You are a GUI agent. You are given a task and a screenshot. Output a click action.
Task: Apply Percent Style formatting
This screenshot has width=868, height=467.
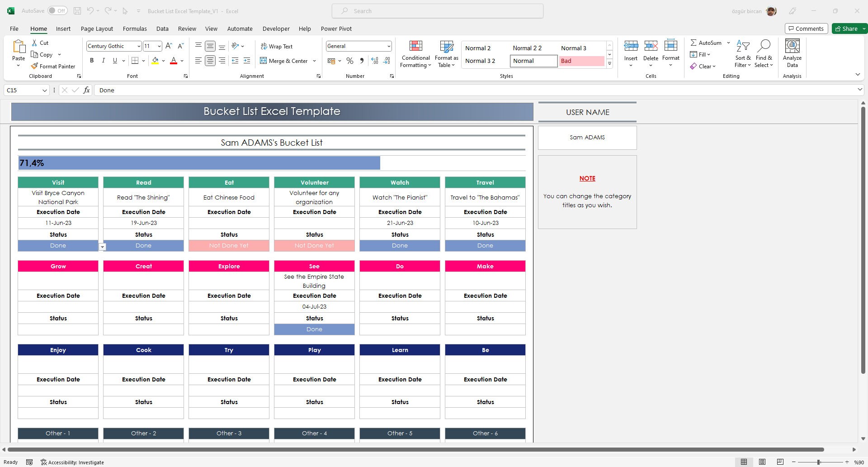(x=349, y=60)
